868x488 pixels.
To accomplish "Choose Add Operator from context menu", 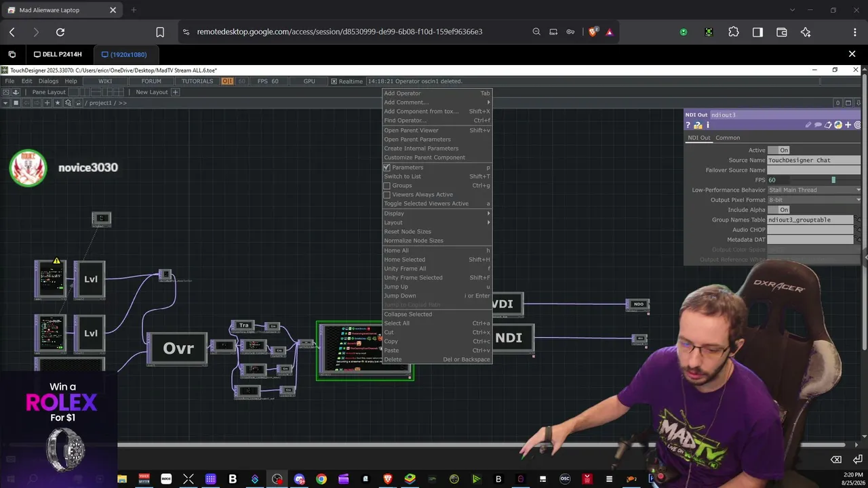I will [x=437, y=93].
